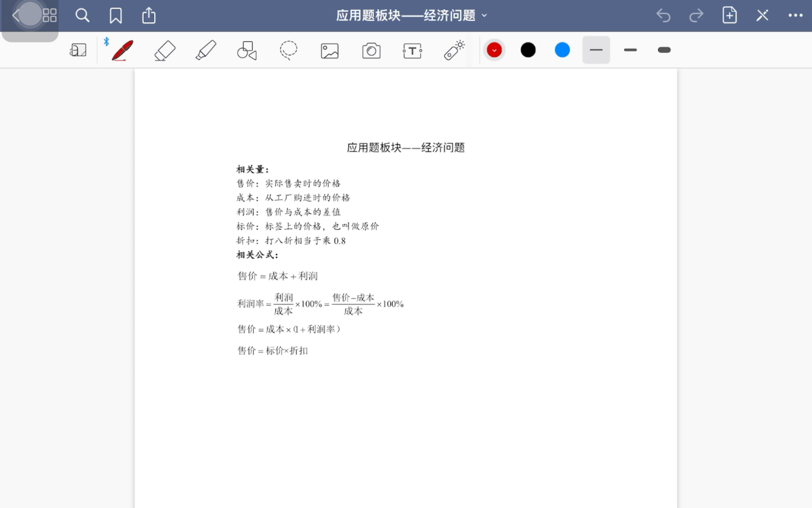This screenshot has width=812, height=508.
Task: Click the bold label 相关量：
Action: tap(253, 169)
